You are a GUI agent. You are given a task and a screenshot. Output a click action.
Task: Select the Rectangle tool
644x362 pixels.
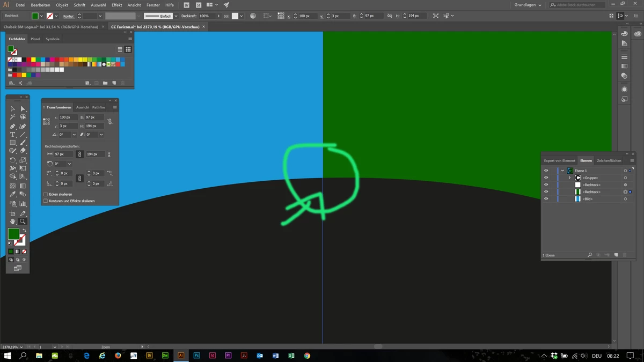click(13, 143)
